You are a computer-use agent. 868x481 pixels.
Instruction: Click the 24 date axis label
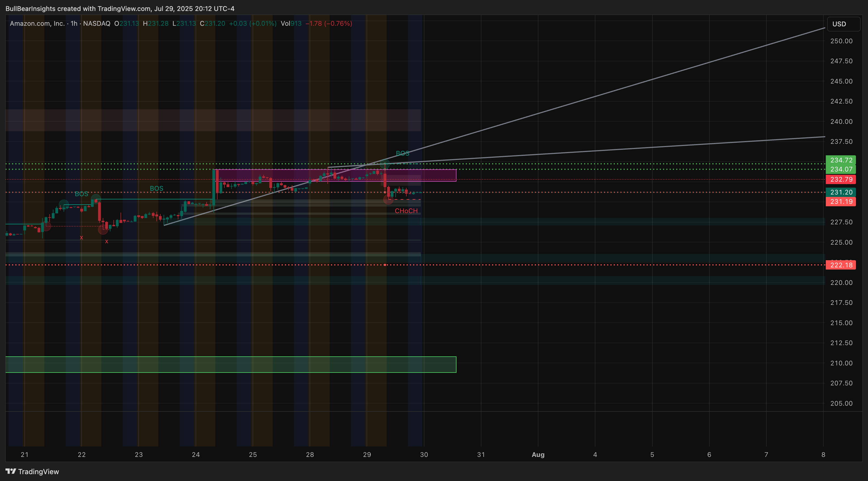point(196,455)
